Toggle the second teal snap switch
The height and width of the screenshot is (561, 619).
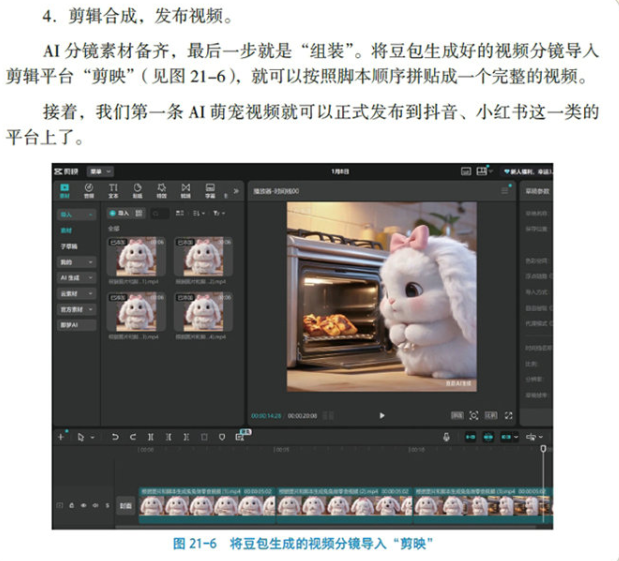(x=488, y=437)
